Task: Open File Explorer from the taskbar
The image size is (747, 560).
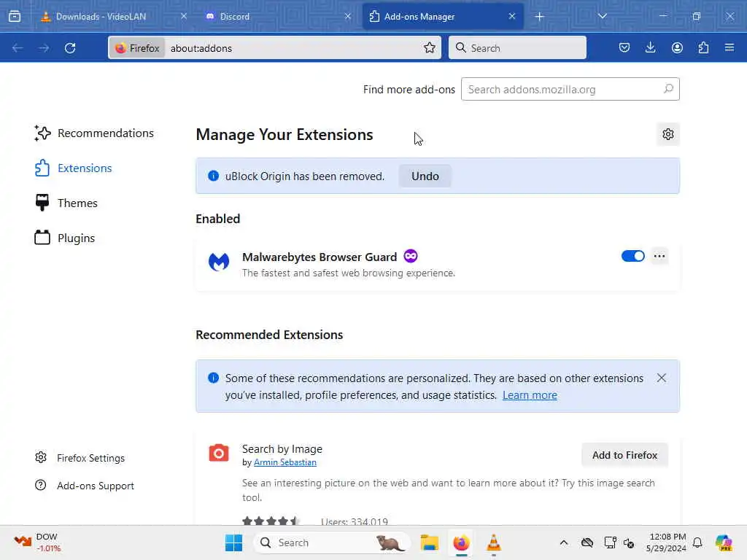Action: tap(429, 542)
